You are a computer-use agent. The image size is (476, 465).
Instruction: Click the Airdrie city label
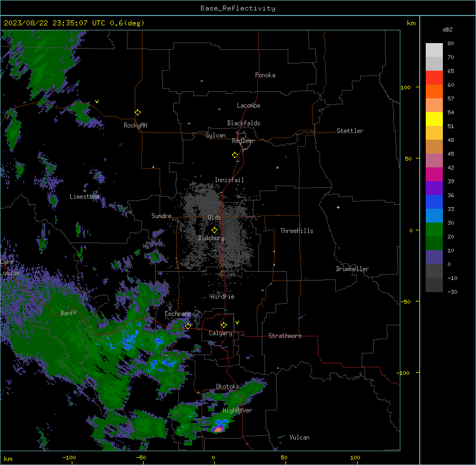[x=223, y=297]
